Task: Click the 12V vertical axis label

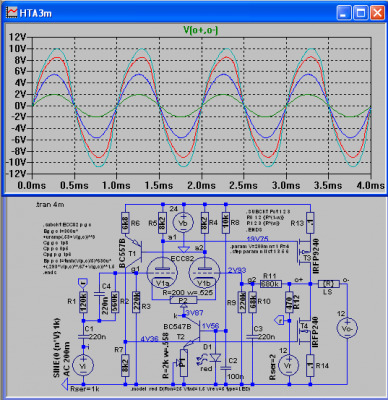Action: [18, 37]
